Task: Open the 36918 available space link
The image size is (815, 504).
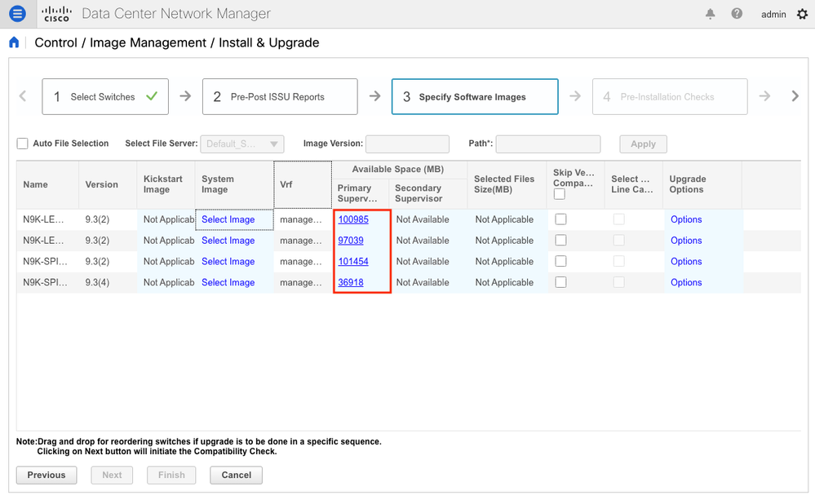Action: coord(351,282)
